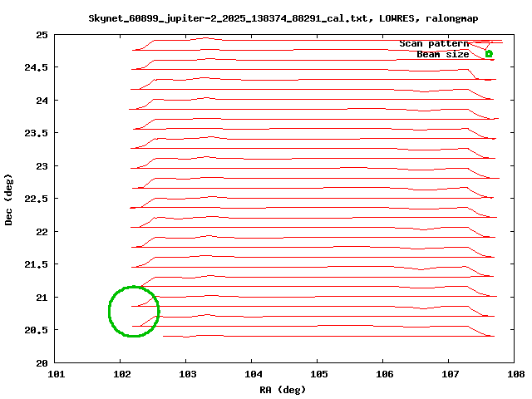Click the 'Scan pattern' legend label
The height and width of the screenshot is (399, 532).
(434, 43)
